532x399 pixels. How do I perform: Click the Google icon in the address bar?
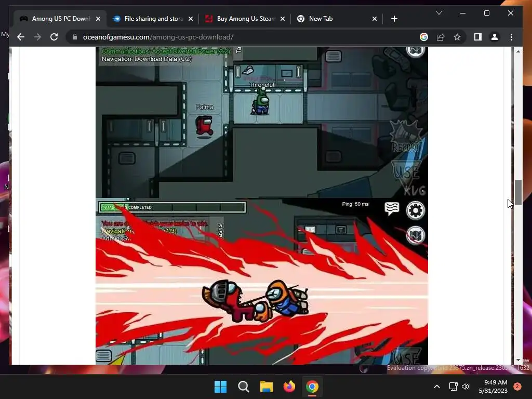[x=424, y=37]
